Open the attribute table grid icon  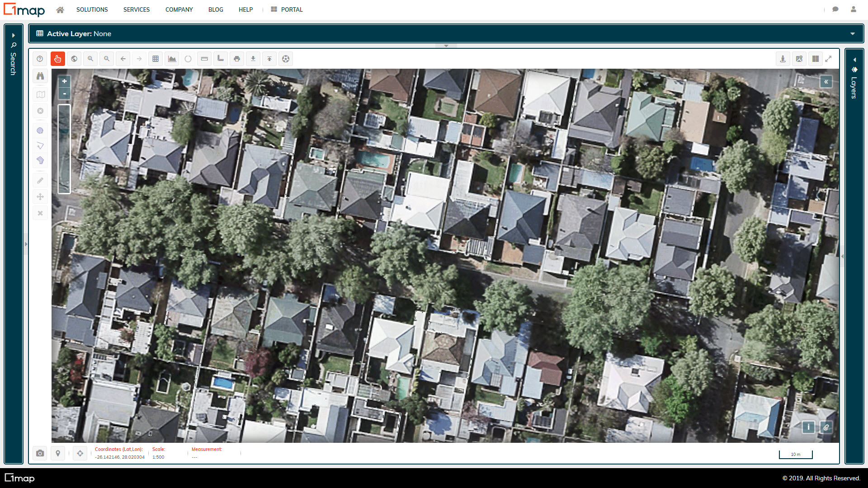point(156,59)
